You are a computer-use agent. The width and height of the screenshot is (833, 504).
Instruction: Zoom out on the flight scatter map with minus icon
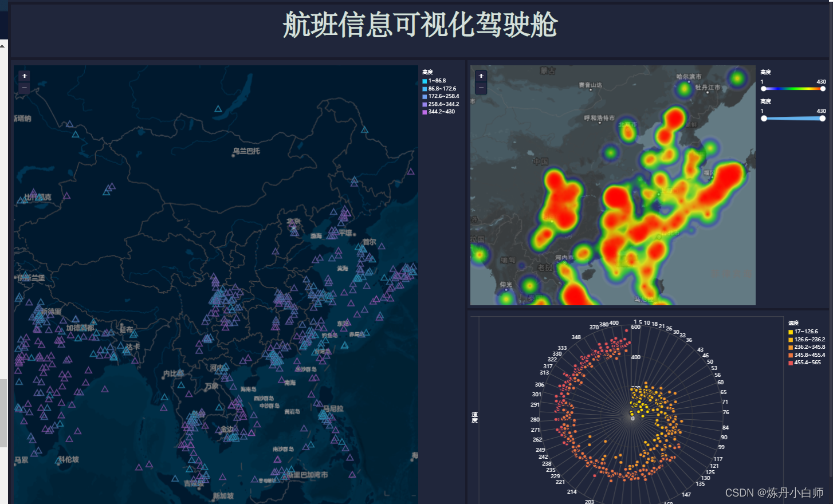click(23, 88)
